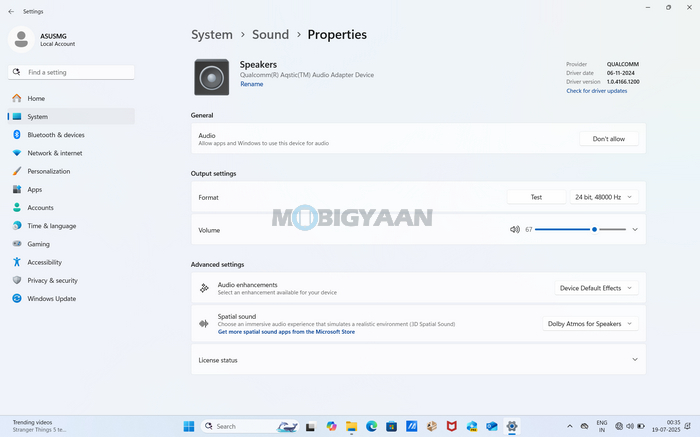Open McAfee from the taskbar
The height and width of the screenshot is (437, 700).
[452, 426]
